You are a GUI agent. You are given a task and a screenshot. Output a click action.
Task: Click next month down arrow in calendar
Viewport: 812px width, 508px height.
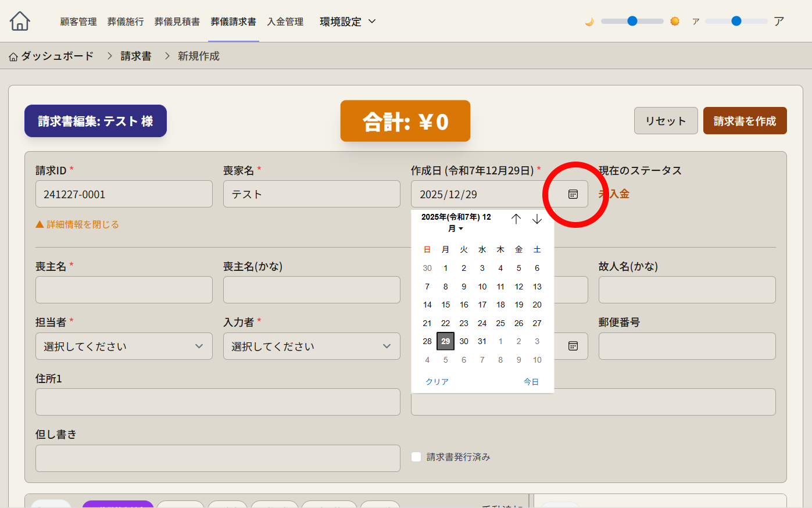click(x=536, y=219)
